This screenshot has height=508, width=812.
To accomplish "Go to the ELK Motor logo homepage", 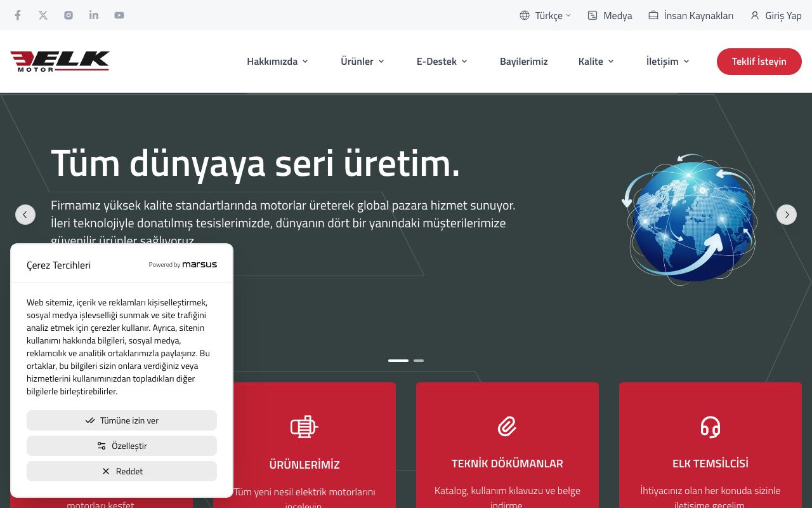I will tap(60, 62).
